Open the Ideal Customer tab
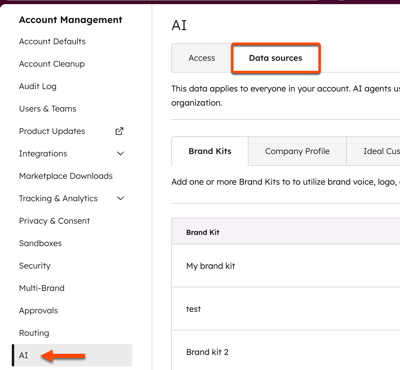The width and height of the screenshot is (400, 370). (374, 151)
